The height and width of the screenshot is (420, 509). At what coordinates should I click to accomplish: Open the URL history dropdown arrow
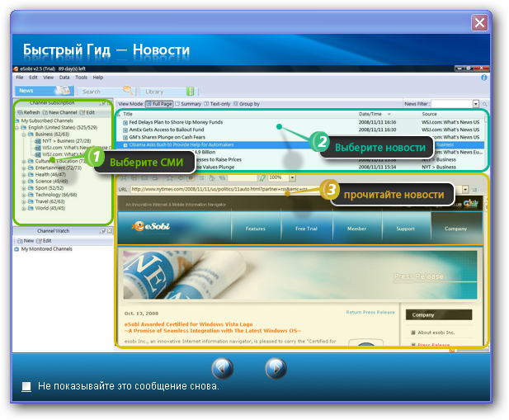coord(465,189)
